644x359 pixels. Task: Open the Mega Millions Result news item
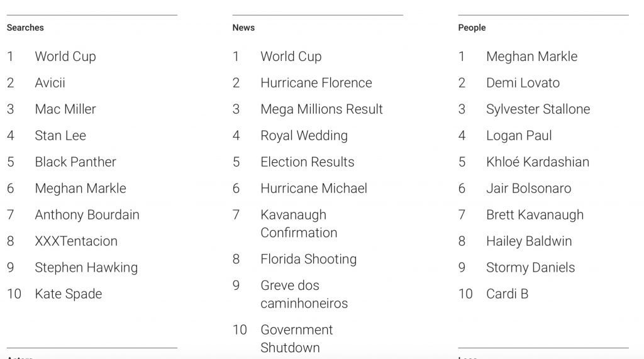click(321, 109)
